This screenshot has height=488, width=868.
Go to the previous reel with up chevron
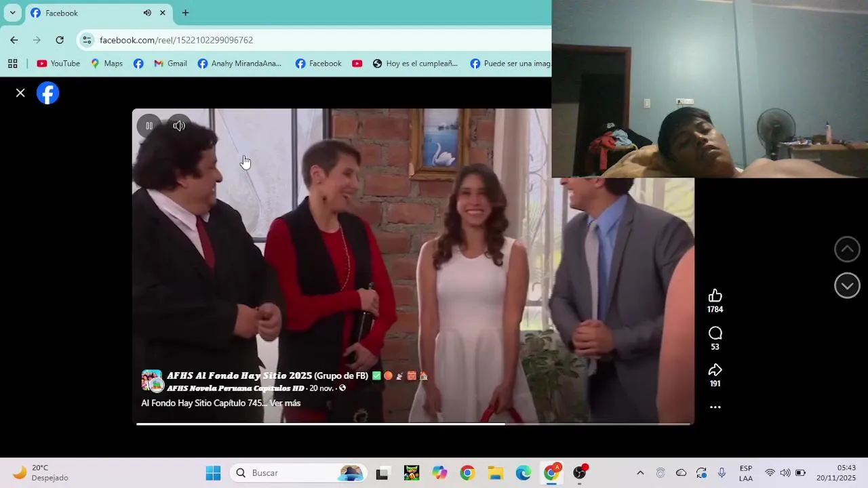coord(847,249)
